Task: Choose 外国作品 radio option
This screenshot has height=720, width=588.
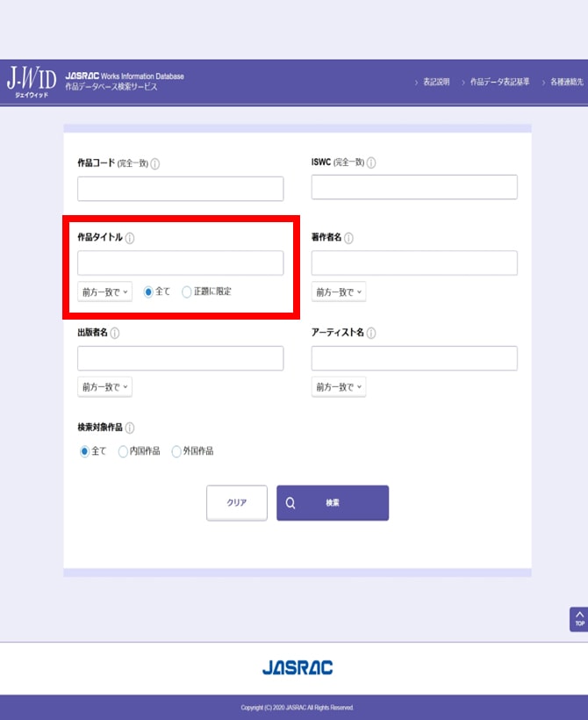Action: pyautogui.click(x=176, y=451)
